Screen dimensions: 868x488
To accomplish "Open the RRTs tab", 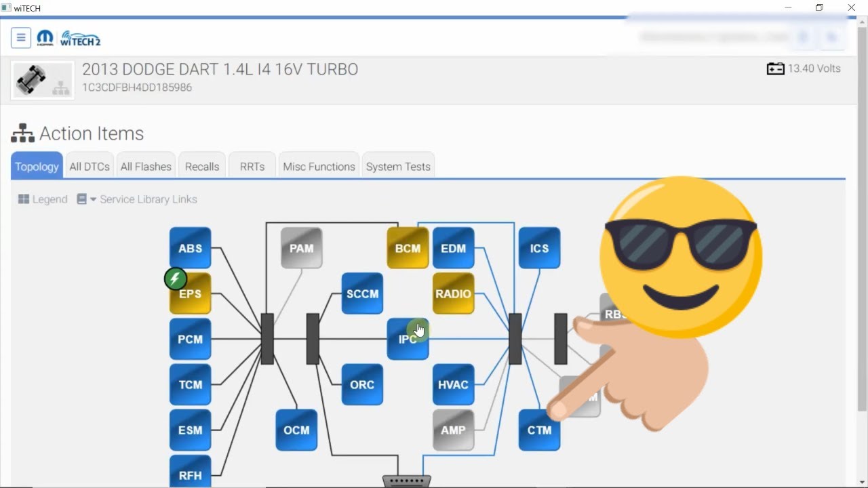I will click(252, 166).
